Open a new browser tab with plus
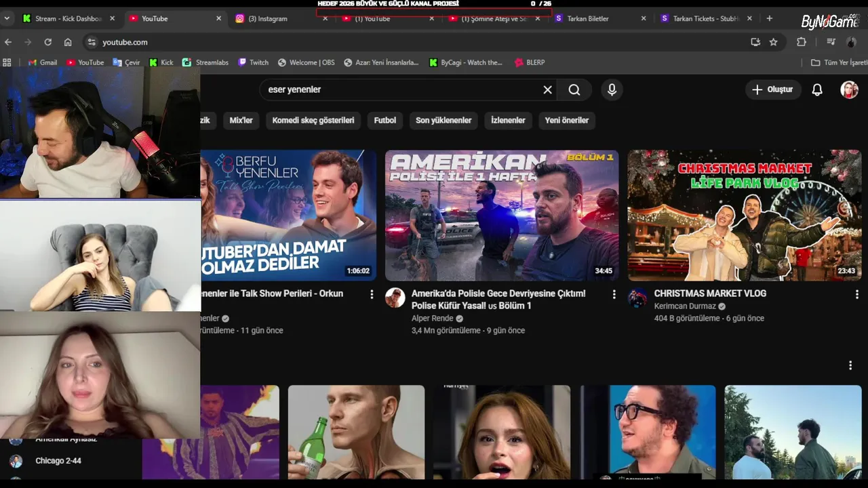The height and width of the screenshot is (488, 868). [769, 18]
